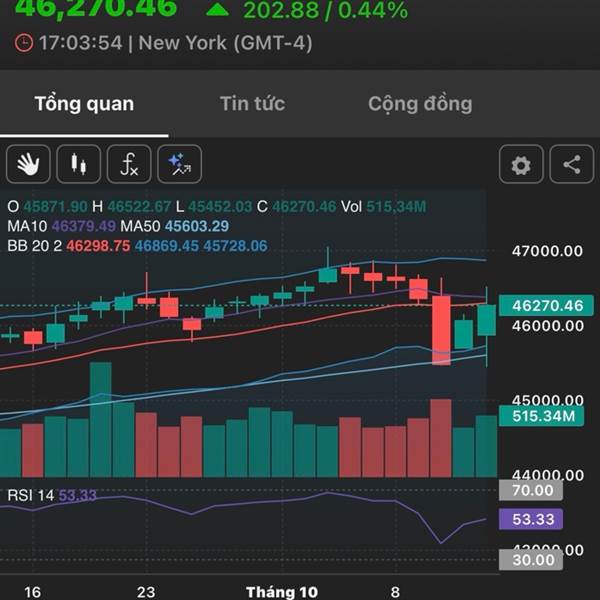The width and height of the screenshot is (600, 600).
Task: Tap the MA10 46379.49 indicator label
Action: tap(62, 226)
